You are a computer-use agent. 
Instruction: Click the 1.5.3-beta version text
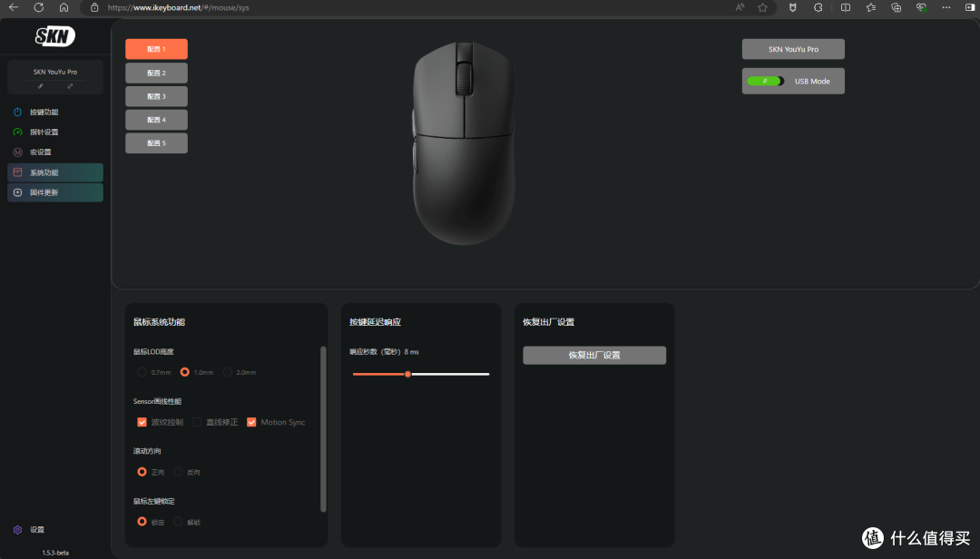point(55,553)
